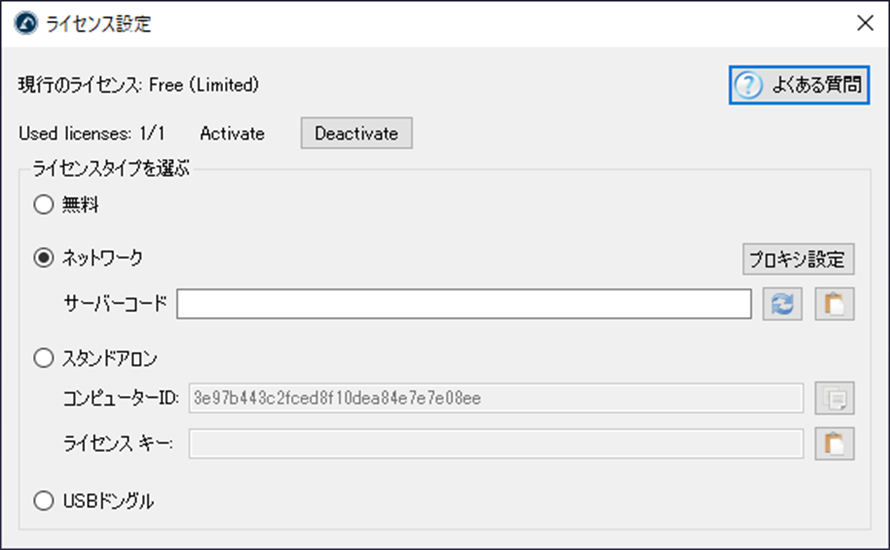This screenshot has width=890, height=550.
Task: Click the 現行のライセンス Free (Limited) text
Action: [x=139, y=86]
